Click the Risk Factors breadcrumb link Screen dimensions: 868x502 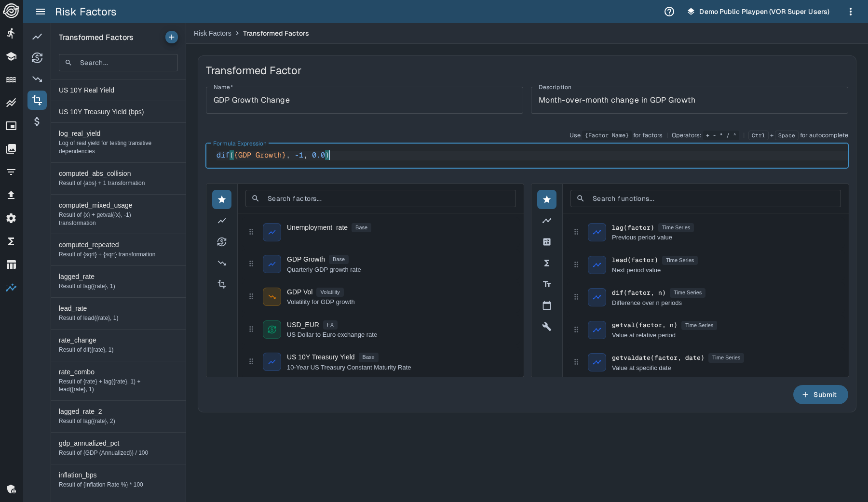(x=212, y=33)
